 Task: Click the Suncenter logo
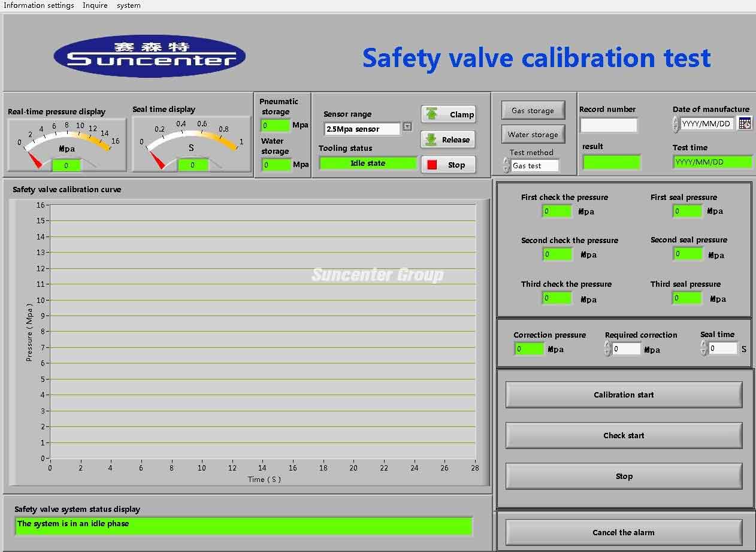[x=150, y=56]
